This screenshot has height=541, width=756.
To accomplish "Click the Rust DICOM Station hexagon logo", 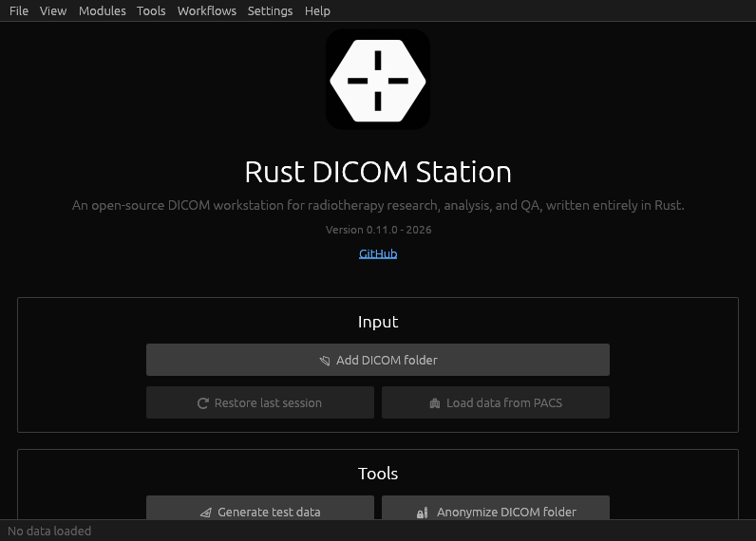I will pyautogui.click(x=378, y=80).
